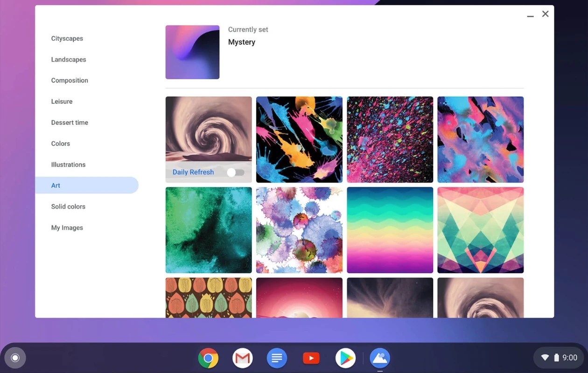Select the teal watercolor splash wallpaper
This screenshot has height=373, width=588.
point(209,230)
